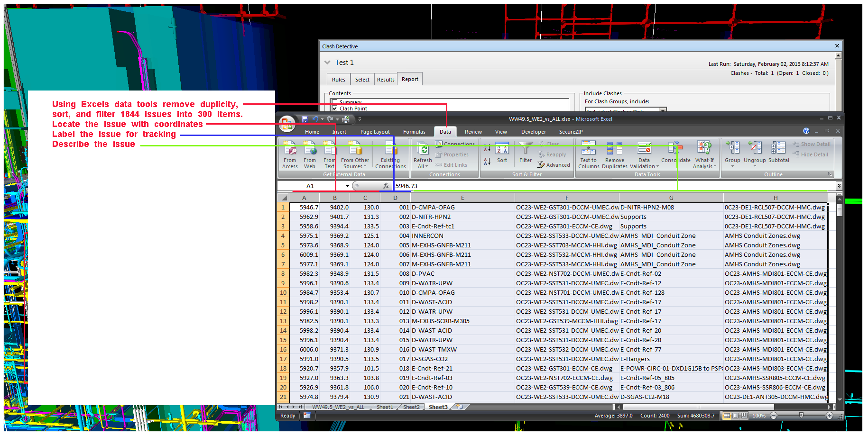This screenshot has height=435, width=868.
Task: Switch to Page Layout view in the status bar
Action: point(736,416)
